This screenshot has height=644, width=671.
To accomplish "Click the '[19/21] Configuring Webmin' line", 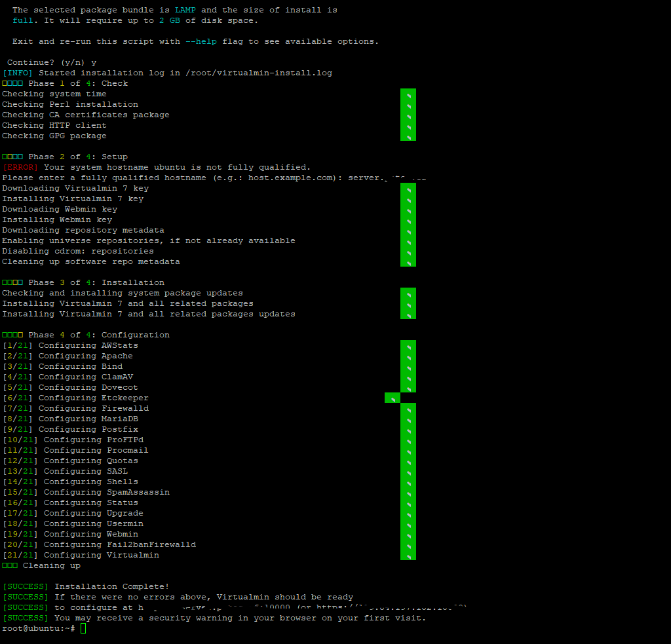I will click(x=70, y=534).
